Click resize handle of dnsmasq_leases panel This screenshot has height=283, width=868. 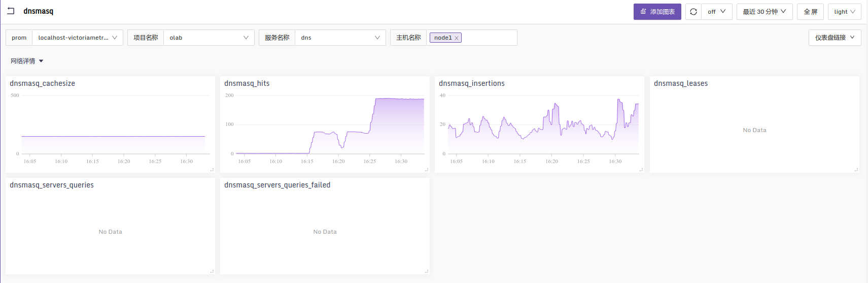pyautogui.click(x=856, y=170)
